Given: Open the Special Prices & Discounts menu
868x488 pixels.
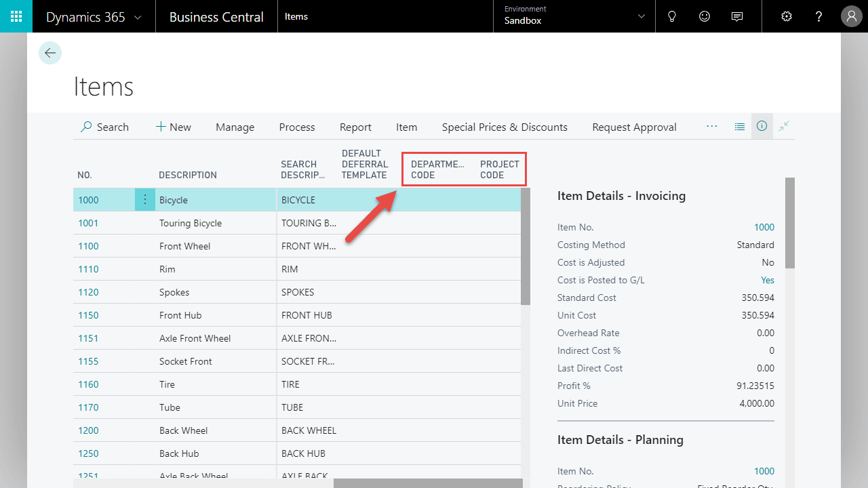Looking at the screenshot, I should click(505, 127).
